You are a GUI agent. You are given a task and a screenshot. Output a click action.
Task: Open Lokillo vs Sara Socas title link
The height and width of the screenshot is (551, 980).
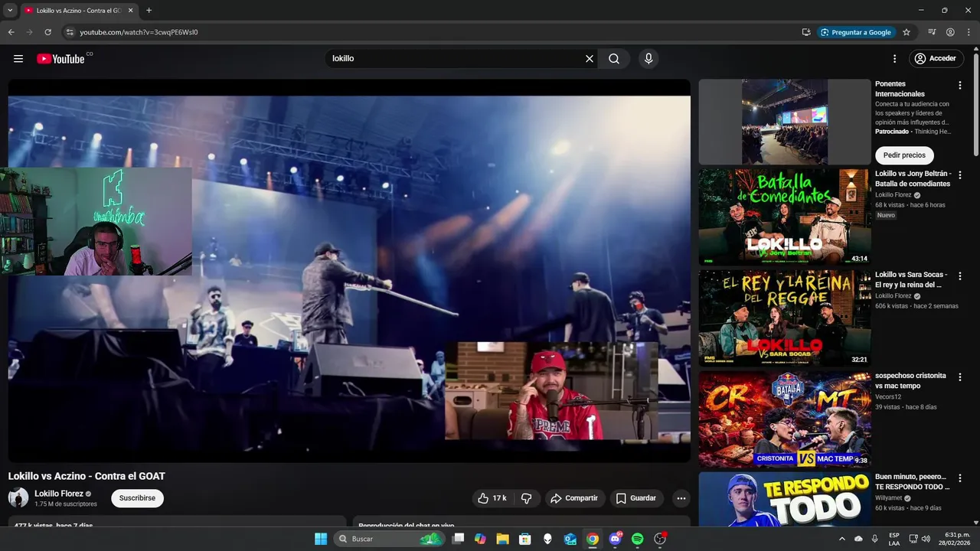click(x=911, y=279)
